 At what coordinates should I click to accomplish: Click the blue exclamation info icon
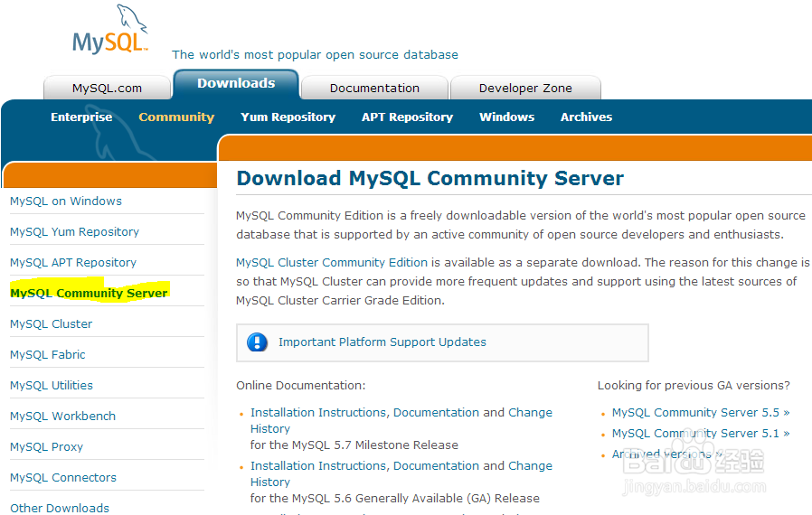(257, 342)
